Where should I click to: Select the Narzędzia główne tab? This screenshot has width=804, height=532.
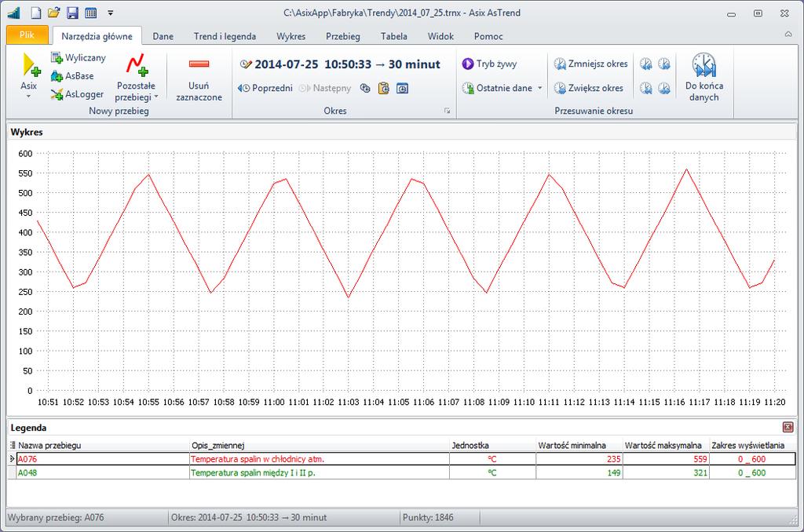point(97,36)
